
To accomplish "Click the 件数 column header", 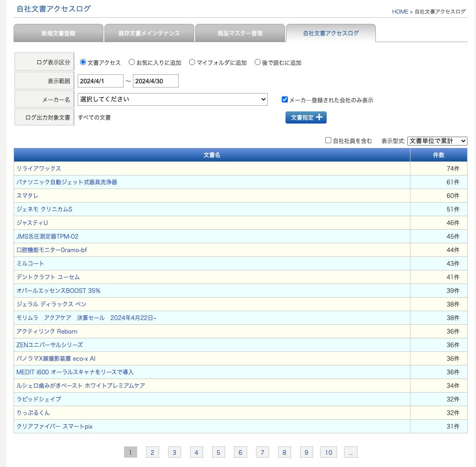I will (x=439, y=155).
